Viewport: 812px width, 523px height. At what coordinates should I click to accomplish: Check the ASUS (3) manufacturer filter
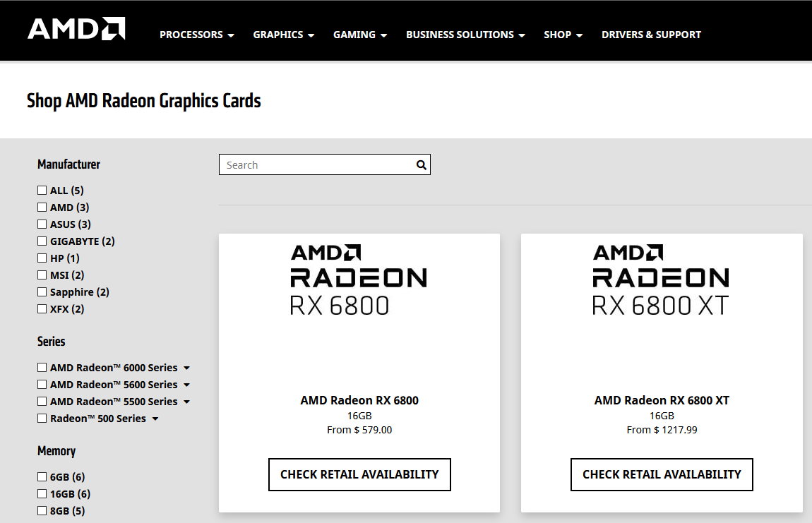point(42,224)
